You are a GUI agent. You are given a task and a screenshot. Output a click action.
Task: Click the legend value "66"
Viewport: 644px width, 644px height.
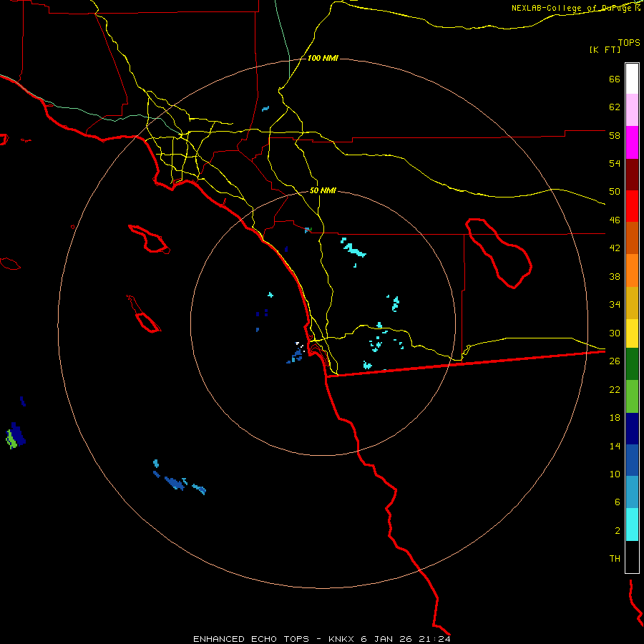pos(615,79)
